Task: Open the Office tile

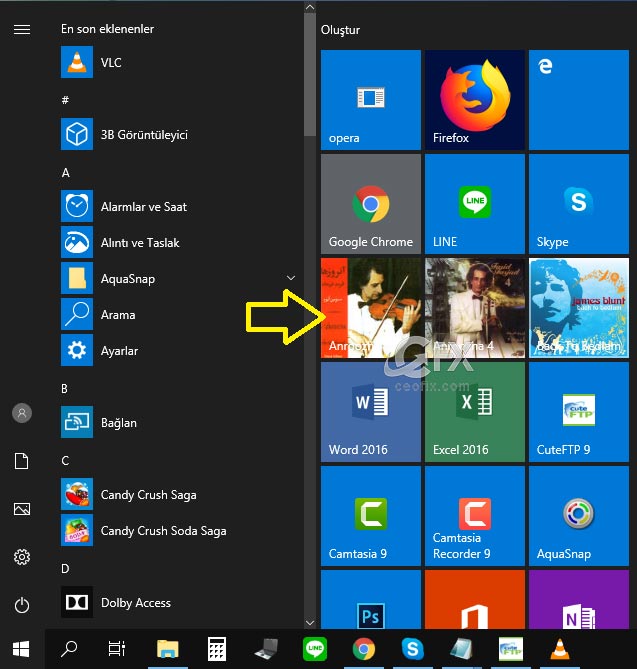Action: pos(475,599)
